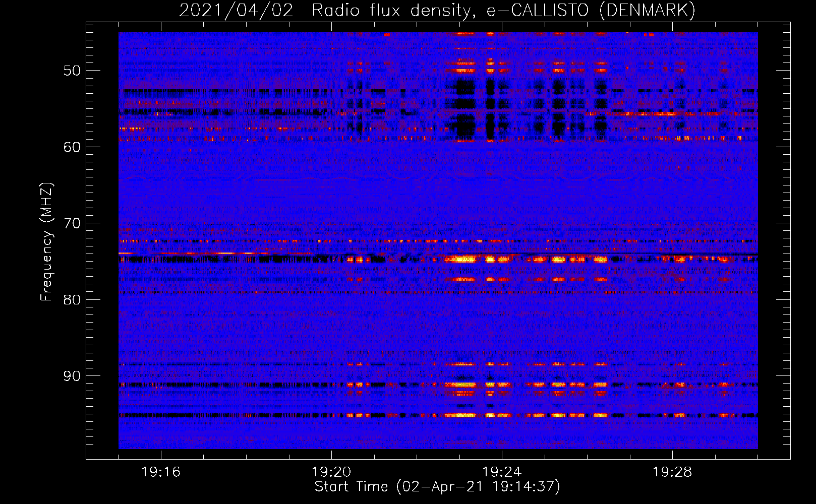Click the '90' frequency tick label
Image resolution: width=816 pixels, height=504 pixels.
click(x=72, y=376)
